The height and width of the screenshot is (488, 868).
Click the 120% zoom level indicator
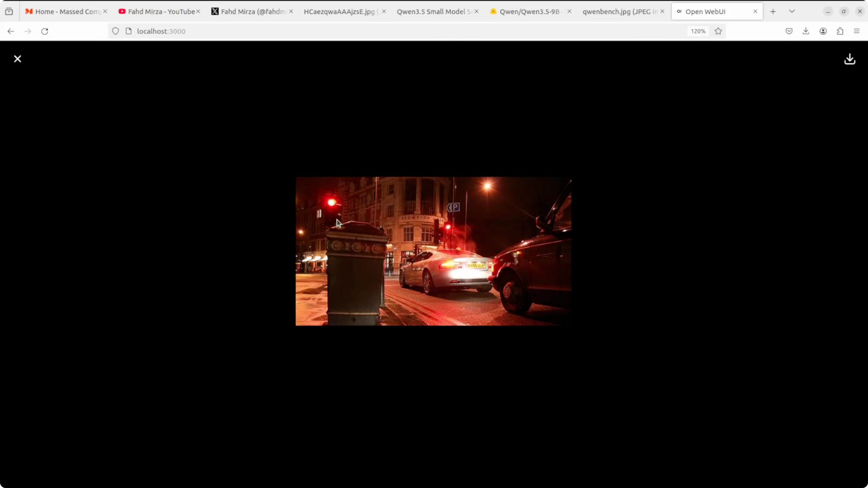698,31
